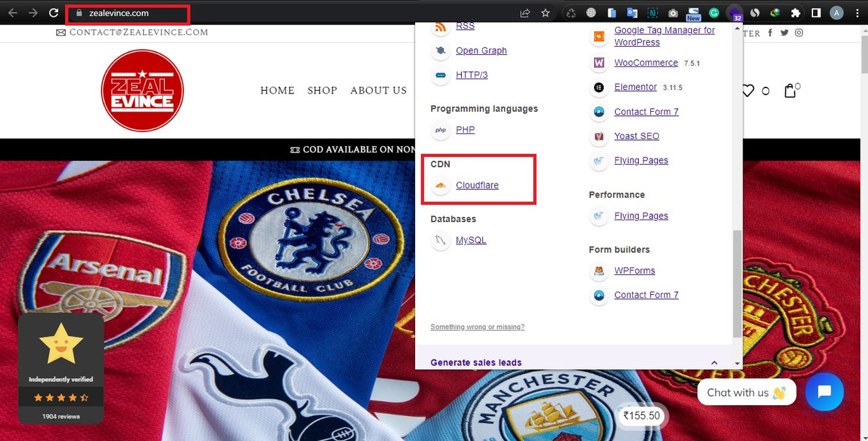Open the teal N extension icon
Viewport: 868px width, 441px height.
click(652, 13)
